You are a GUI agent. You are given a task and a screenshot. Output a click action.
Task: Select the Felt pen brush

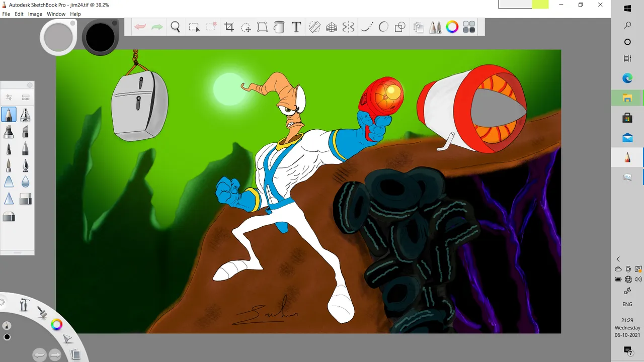[x=25, y=148]
